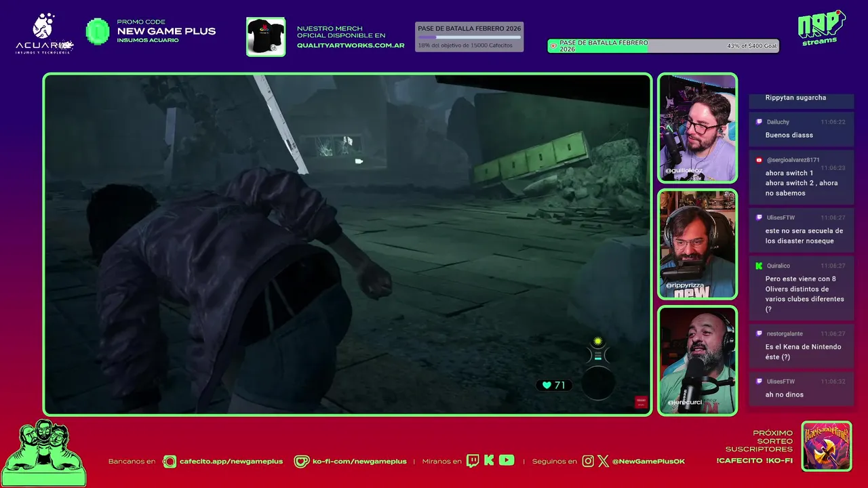Click the Dailuchy username in chat
The height and width of the screenshot is (488, 868).
(x=778, y=122)
